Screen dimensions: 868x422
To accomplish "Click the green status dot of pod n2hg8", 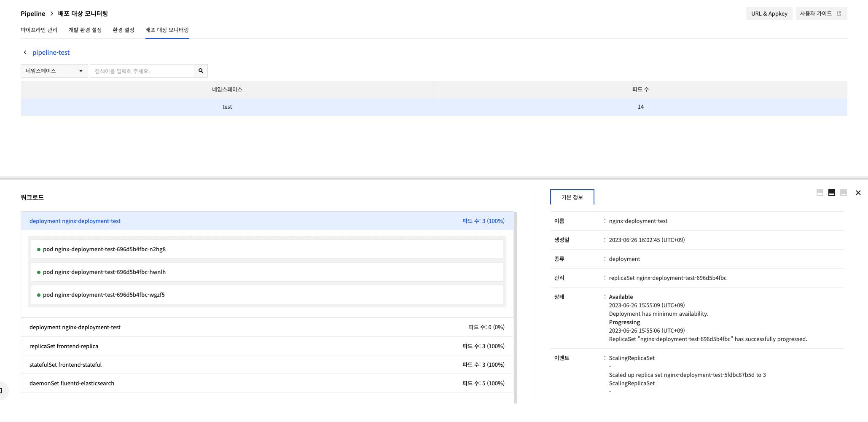I will point(39,250).
